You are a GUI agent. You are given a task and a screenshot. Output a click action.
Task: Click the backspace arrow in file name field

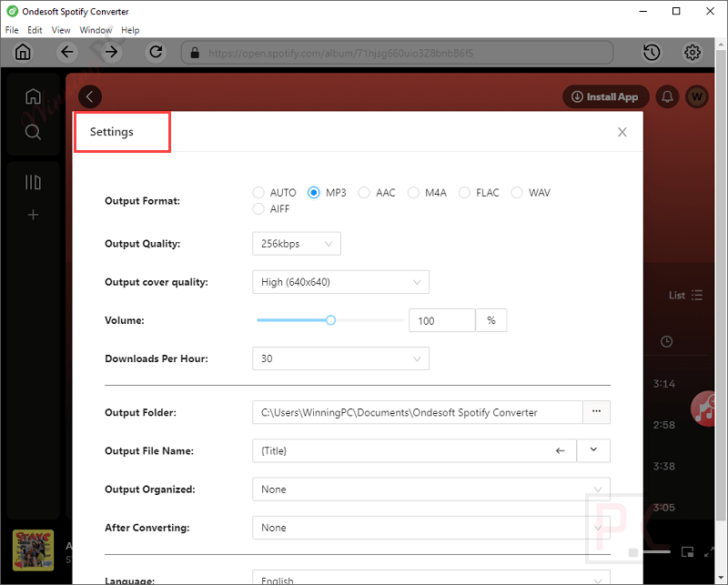561,451
